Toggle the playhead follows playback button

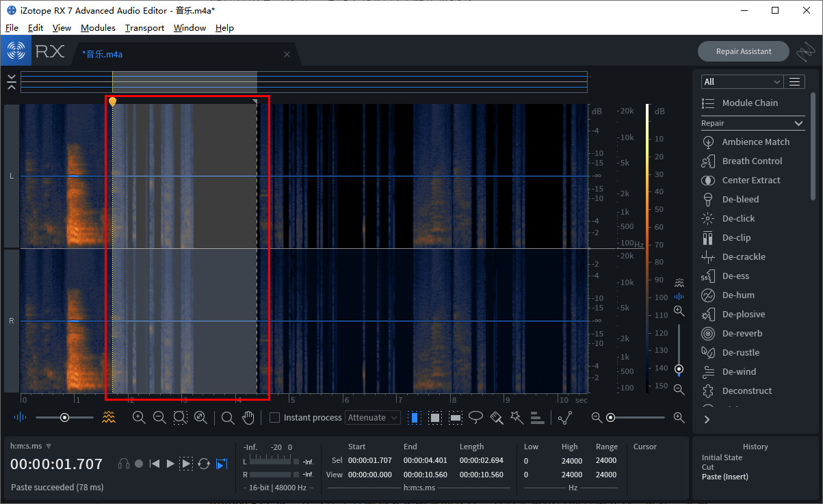[x=221, y=464]
